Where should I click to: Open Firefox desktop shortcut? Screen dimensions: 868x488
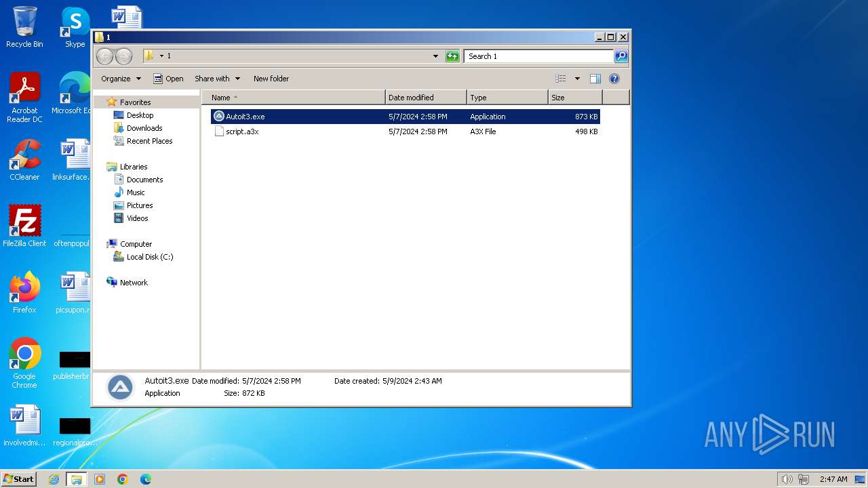pyautogui.click(x=24, y=293)
